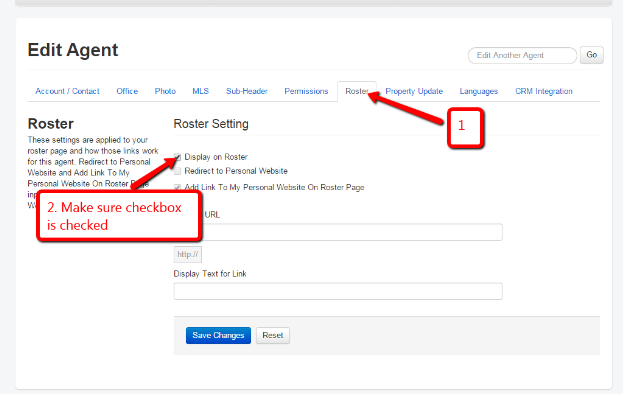Click the URL input field

coord(338,232)
